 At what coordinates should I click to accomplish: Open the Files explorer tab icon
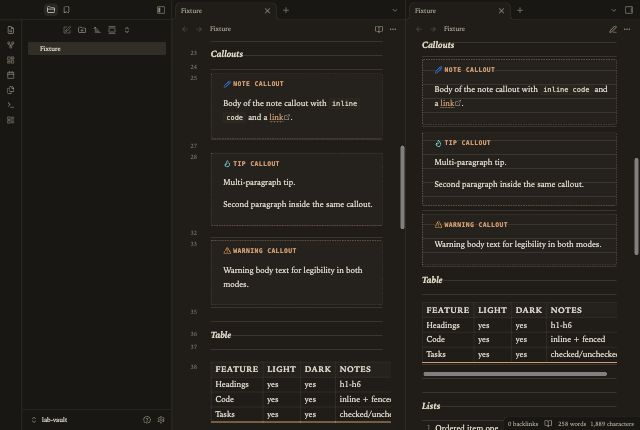pos(51,10)
